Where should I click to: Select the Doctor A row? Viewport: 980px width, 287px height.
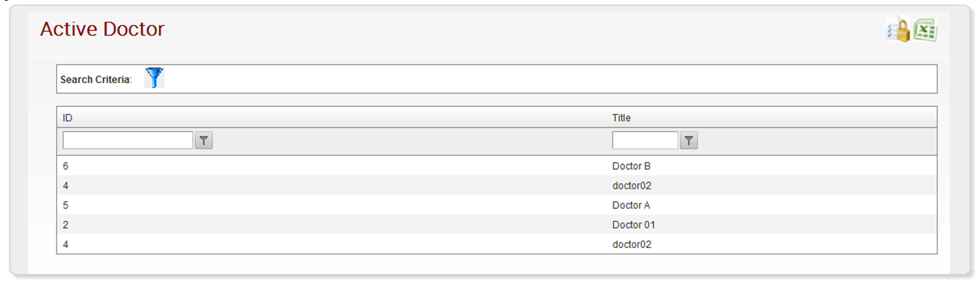tap(497, 205)
